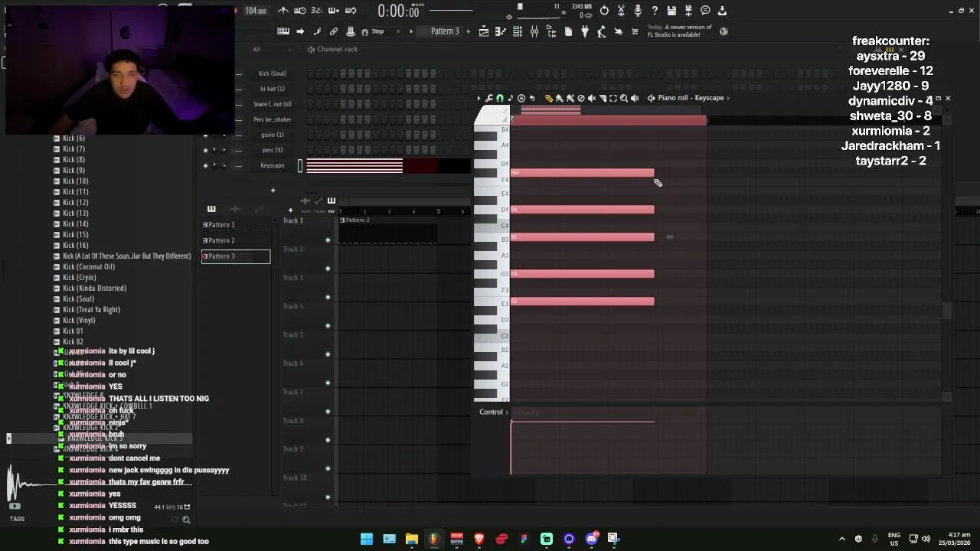Select the Paint brush tool in piano roll

point(559,98)
